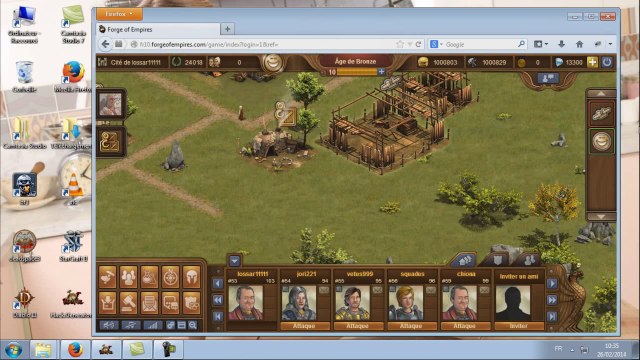The height and width of the screenshot is (360, 640).
Task: Open Firefox from the taskbar
Action: click(x=75, y=350)
